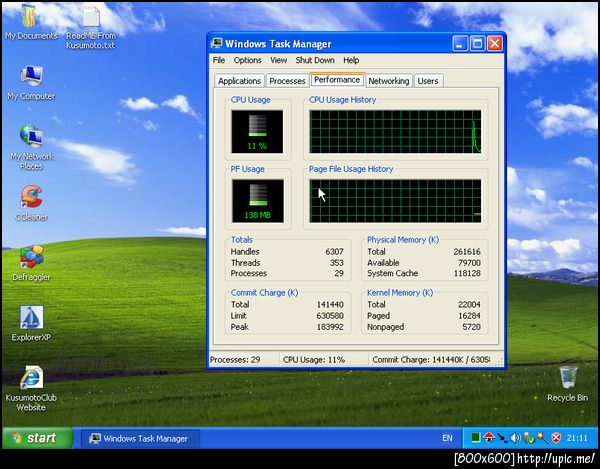This screenshot has height=469, width=600.
Task: Click the green CPU meter tray icon
Action: [476, 438]
